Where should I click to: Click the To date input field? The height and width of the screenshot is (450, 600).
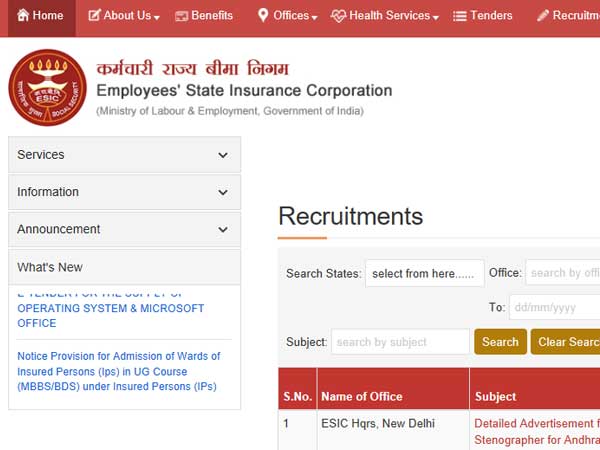click(x=554, y=307)
